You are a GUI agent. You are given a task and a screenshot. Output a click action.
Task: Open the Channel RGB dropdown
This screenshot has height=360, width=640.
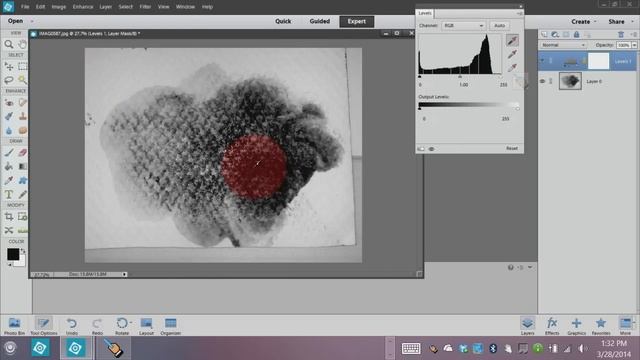463,26
